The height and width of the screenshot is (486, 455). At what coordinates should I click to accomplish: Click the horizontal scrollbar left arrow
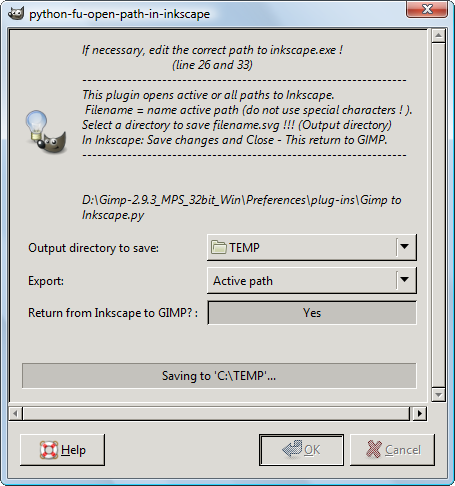pos(15,414)
